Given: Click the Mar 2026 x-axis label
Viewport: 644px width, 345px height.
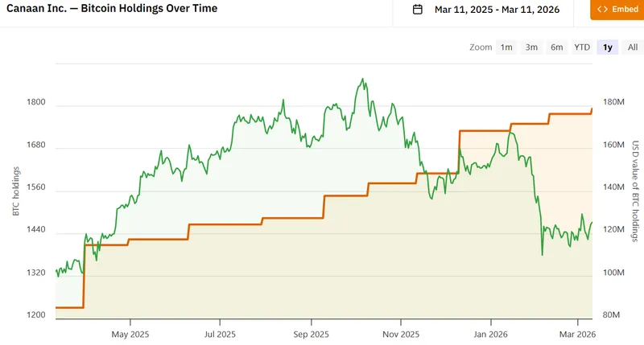Looking at the screenshot, I should click(x=576, y=334).
